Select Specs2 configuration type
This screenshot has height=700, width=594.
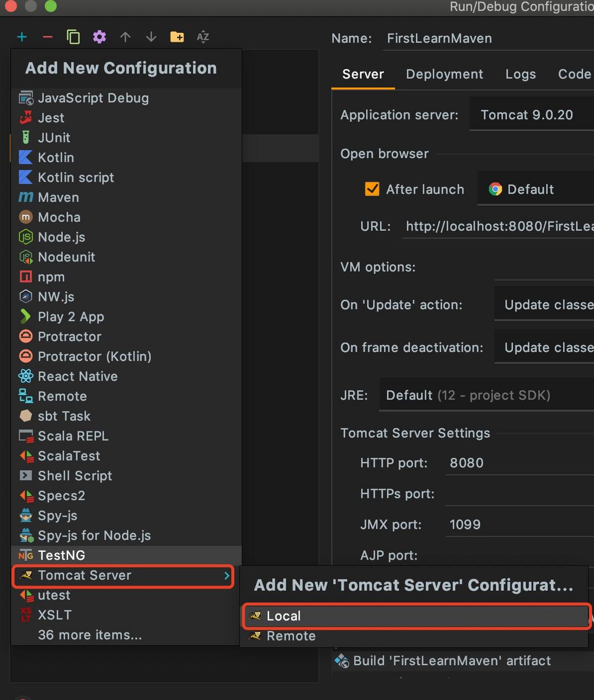[126, 496]
